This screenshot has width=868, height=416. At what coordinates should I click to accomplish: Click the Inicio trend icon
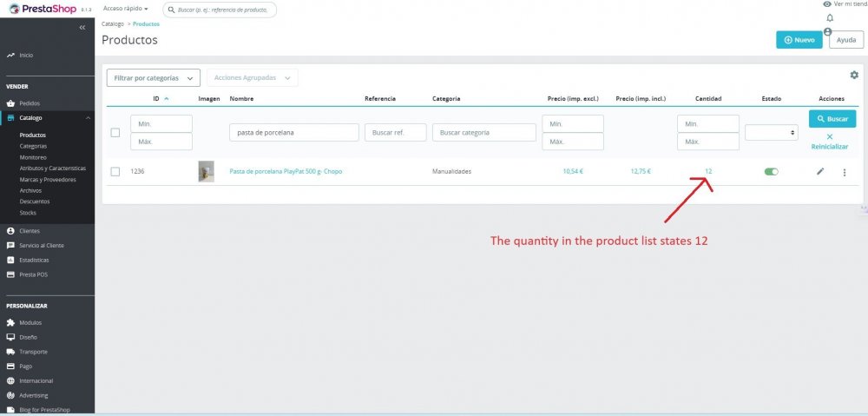click(x=10, y=56)
